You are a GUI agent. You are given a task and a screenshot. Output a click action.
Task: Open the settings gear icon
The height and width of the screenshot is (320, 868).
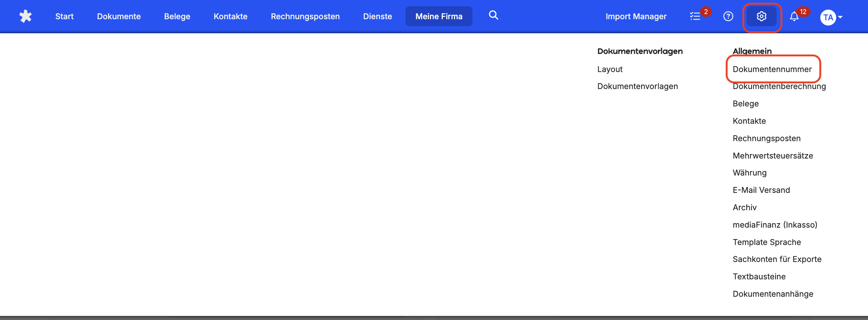click(761, 16)
